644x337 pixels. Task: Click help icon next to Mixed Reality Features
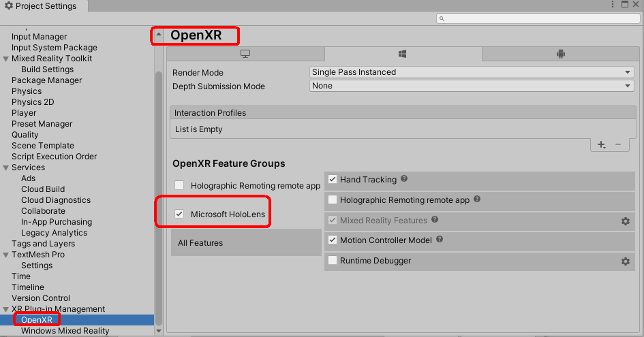pyautogui.click(x=435, y=220)
